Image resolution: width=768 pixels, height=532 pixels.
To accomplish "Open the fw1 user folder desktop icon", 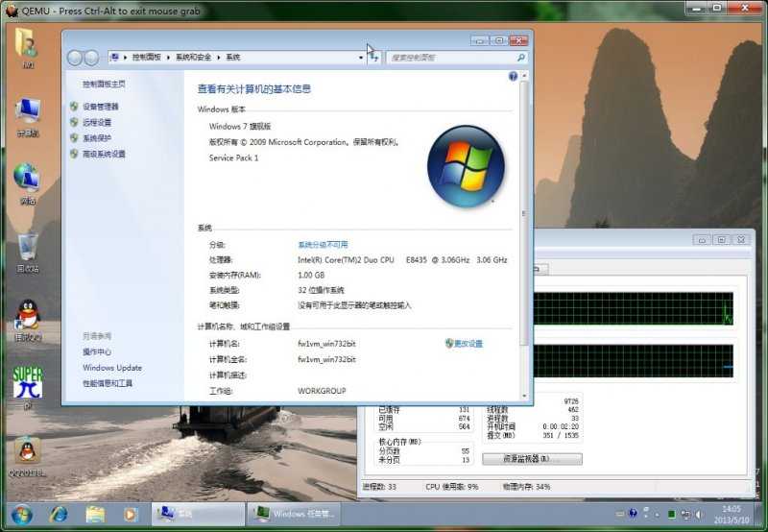I will [x=28, y=47].
